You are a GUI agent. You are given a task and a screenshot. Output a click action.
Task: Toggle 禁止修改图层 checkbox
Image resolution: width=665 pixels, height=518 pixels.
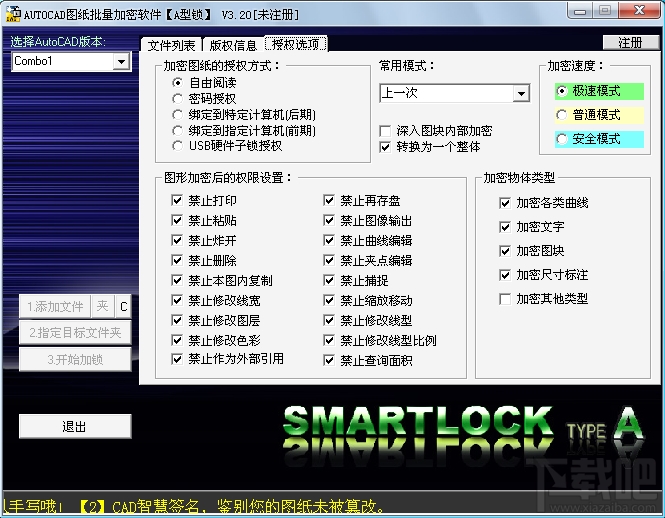[x=177, y=320]
